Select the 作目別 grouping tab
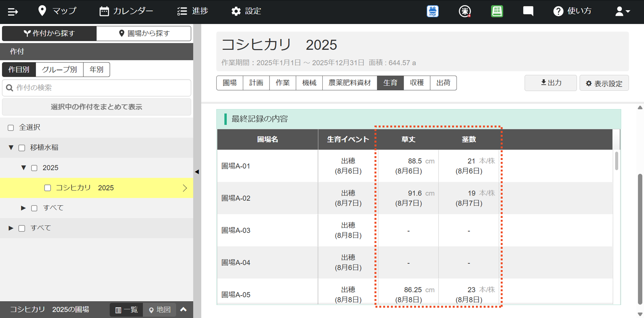Screen dimensions: 644x318 tap(19, 70)
